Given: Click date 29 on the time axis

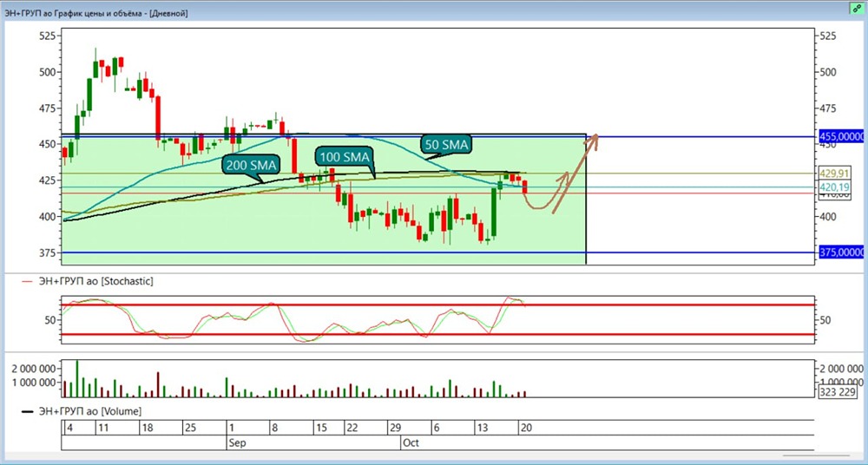Looking at the screenshot, I should click(x=395, y=429).
